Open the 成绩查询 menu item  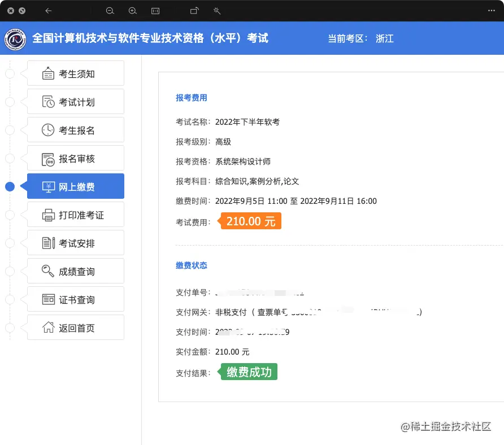(76, 271)
